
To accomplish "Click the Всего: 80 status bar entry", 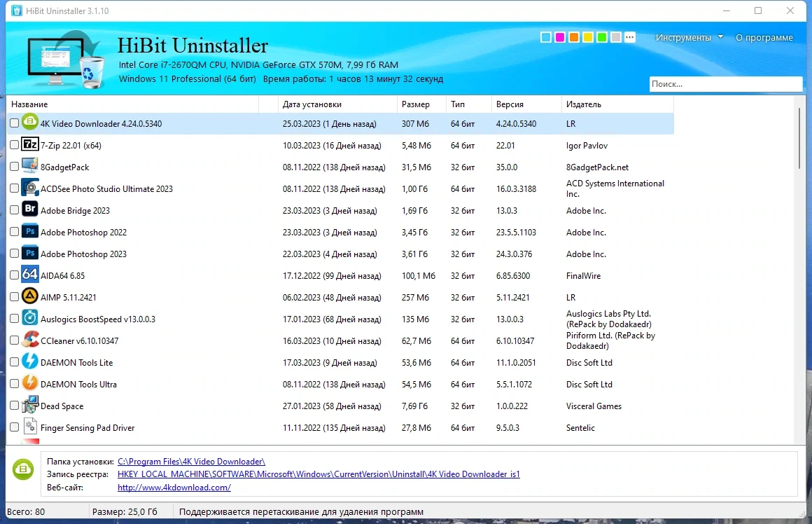I will (26, 511).
